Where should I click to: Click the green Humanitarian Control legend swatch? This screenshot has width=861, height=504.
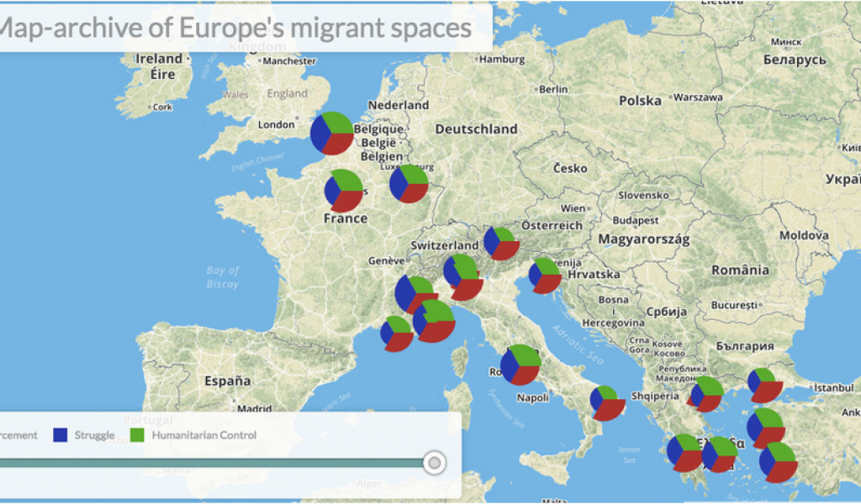(137, 435)
